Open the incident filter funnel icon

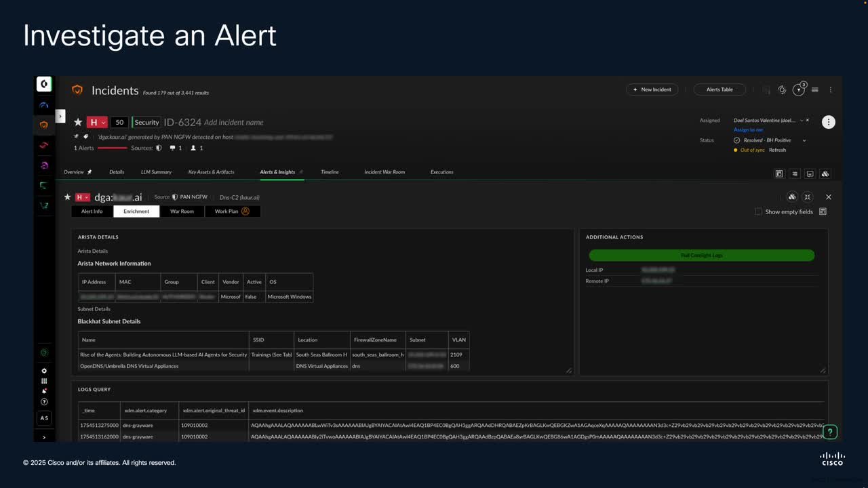tap(799, 89)
